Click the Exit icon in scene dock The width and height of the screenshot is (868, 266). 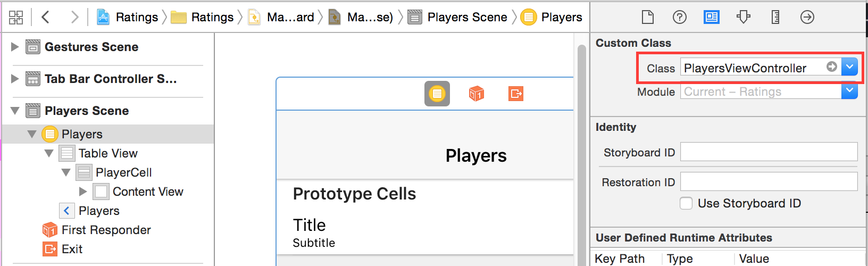[515, 94]
